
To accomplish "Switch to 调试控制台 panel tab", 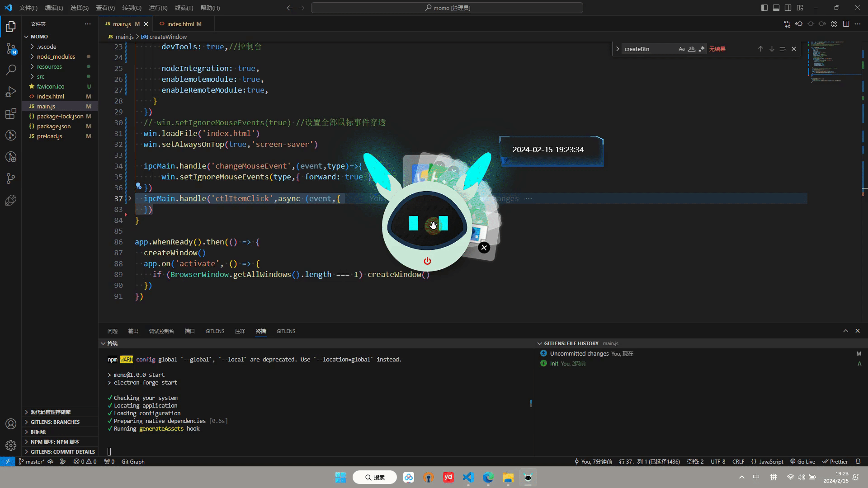I will click(x=161, y=331).
